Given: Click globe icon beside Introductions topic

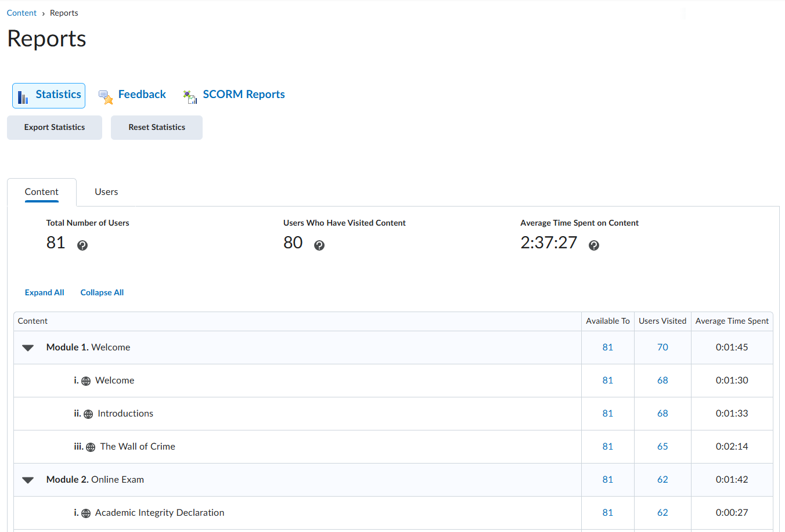Looking at the screenshot, I should (88, 414).
